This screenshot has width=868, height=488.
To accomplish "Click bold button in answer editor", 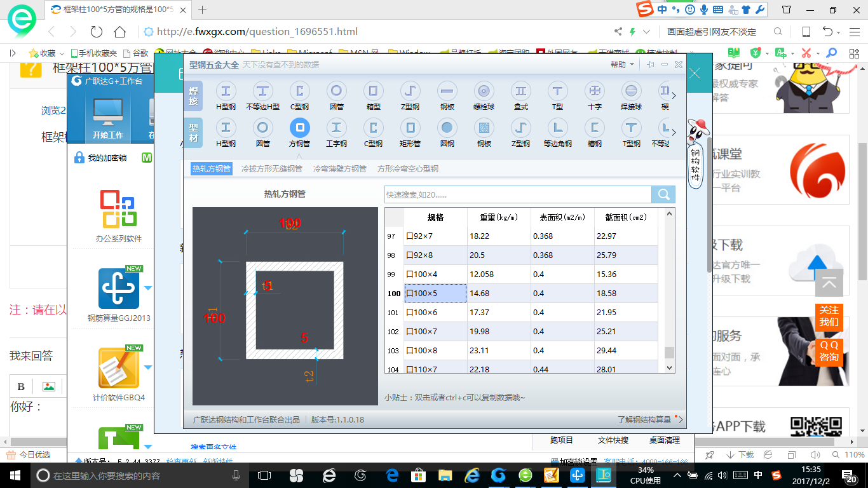I will [x=21, y=386].
